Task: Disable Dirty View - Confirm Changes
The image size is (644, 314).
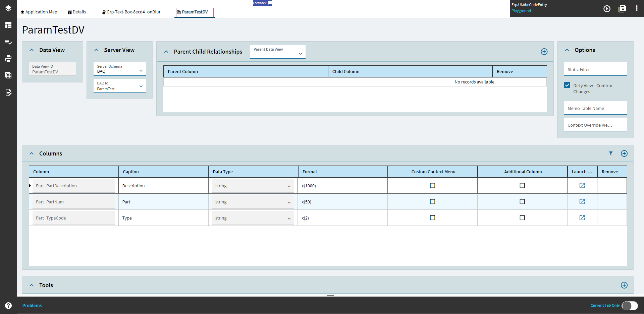Action: coord(567,85)
